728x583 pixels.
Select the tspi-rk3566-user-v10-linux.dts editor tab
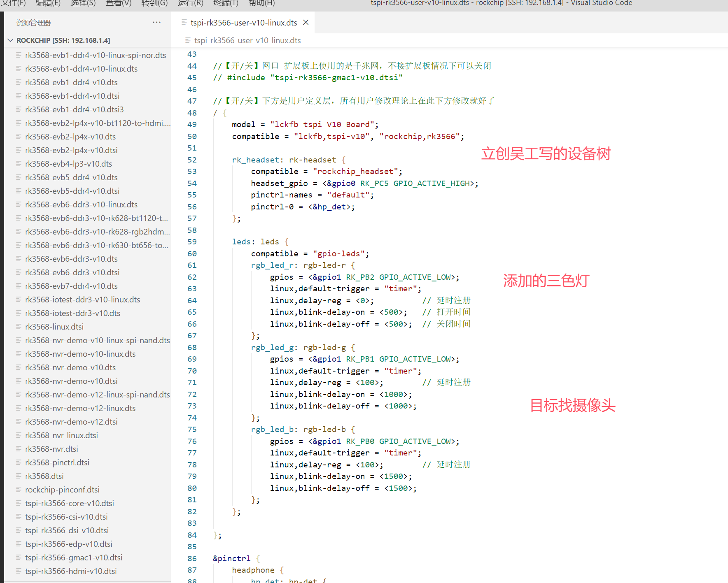coord(244,23)
